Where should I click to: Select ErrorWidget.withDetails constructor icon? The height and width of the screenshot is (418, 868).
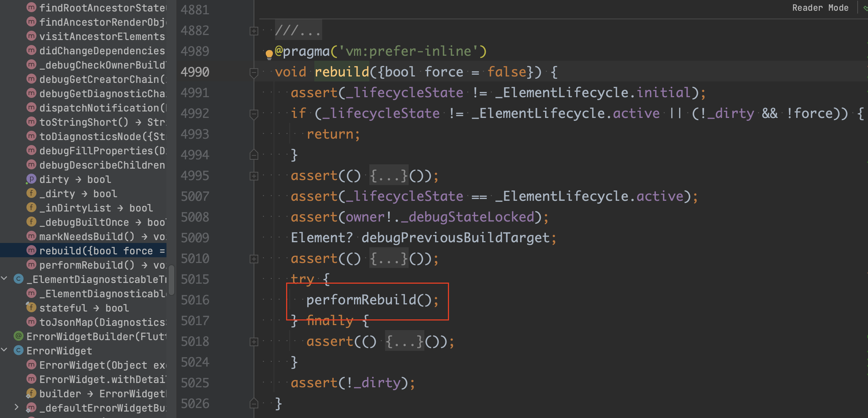point(31,379)
